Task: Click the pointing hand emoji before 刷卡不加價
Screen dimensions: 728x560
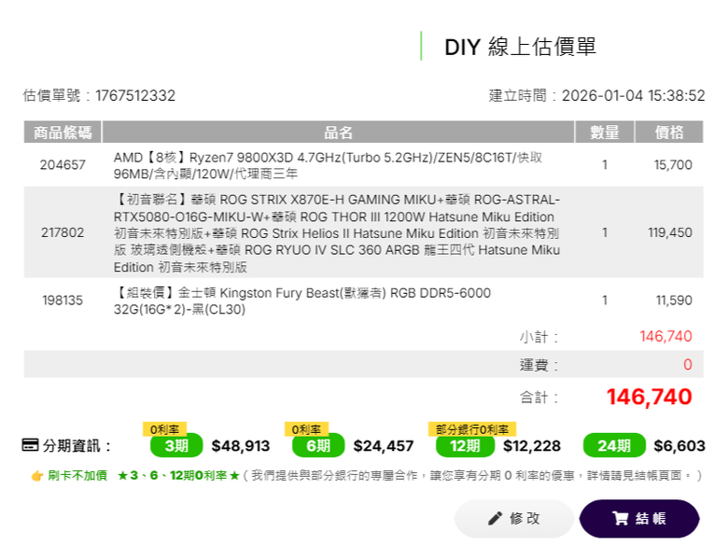Action: point(37,476)
